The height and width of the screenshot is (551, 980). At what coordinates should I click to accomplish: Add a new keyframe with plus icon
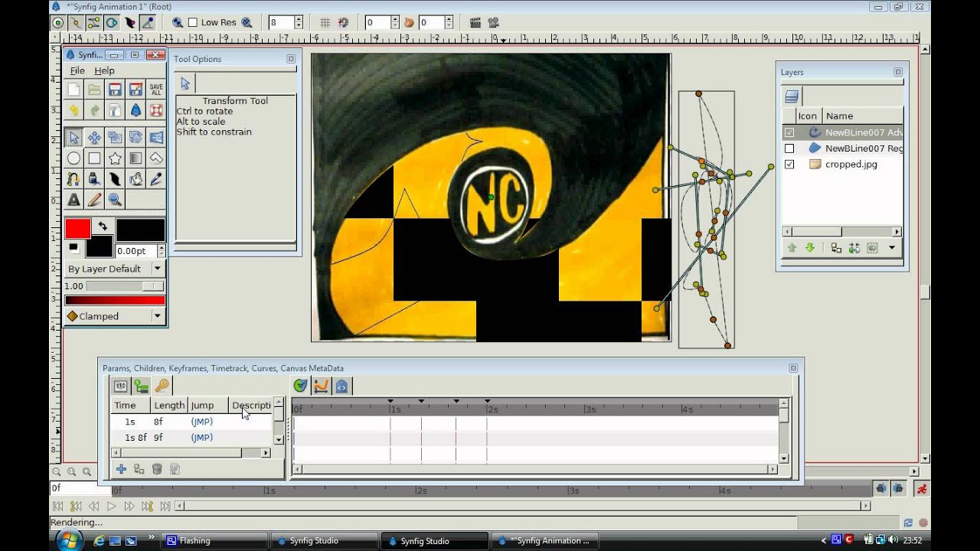(121, 469)
